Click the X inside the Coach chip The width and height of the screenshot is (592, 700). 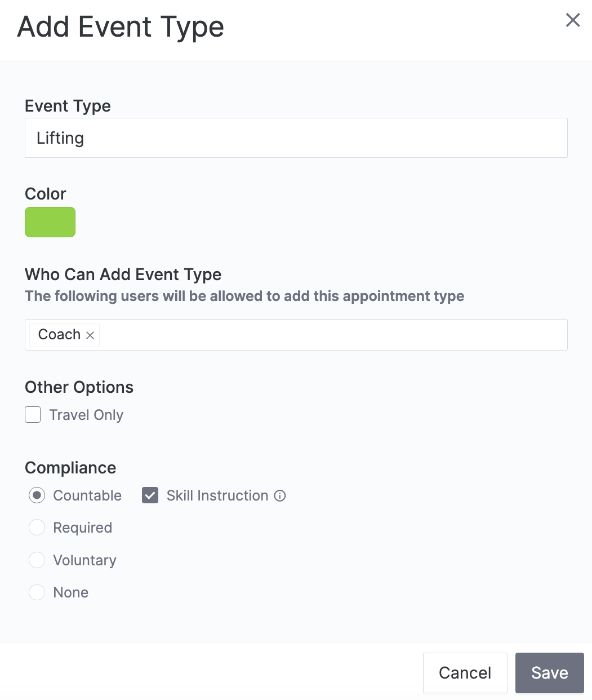(x=90, y=335)
